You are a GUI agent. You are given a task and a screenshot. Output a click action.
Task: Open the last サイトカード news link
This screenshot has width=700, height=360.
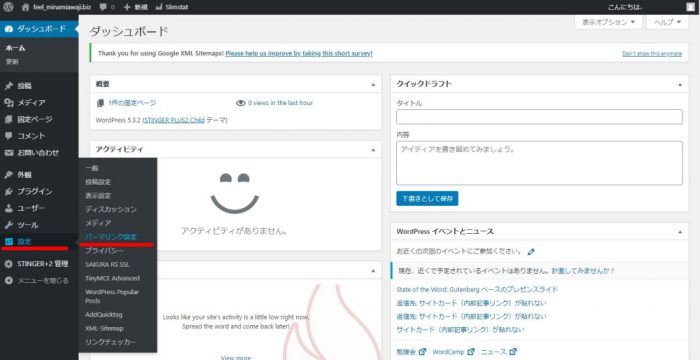tap(460, 330)
